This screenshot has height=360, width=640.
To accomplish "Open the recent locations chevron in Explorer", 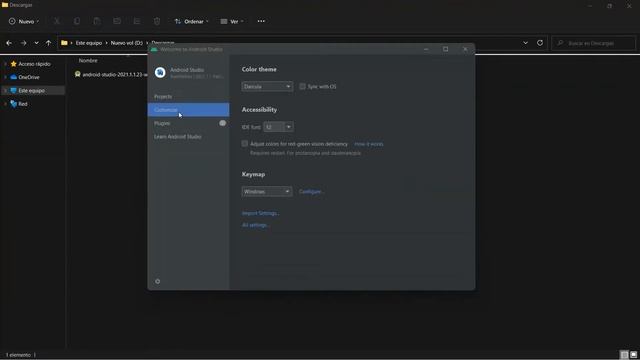I will pos(36,43).
